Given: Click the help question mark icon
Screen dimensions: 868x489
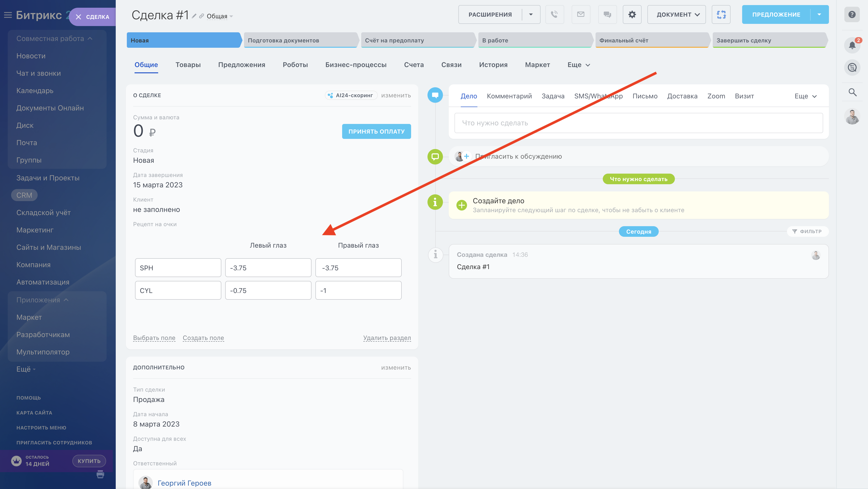Looking at the screenshot, I should 852,14.
